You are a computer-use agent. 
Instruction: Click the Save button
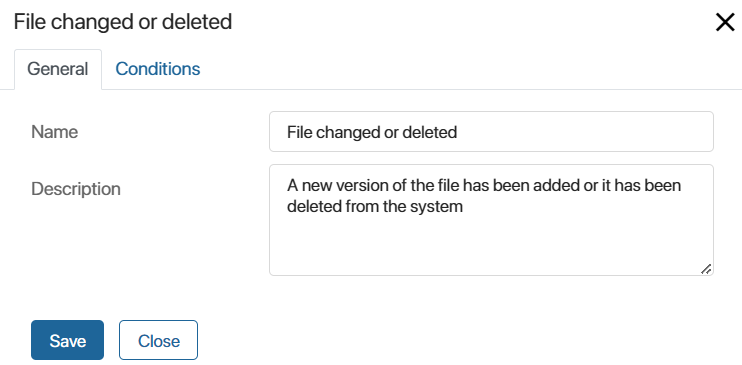67,340
